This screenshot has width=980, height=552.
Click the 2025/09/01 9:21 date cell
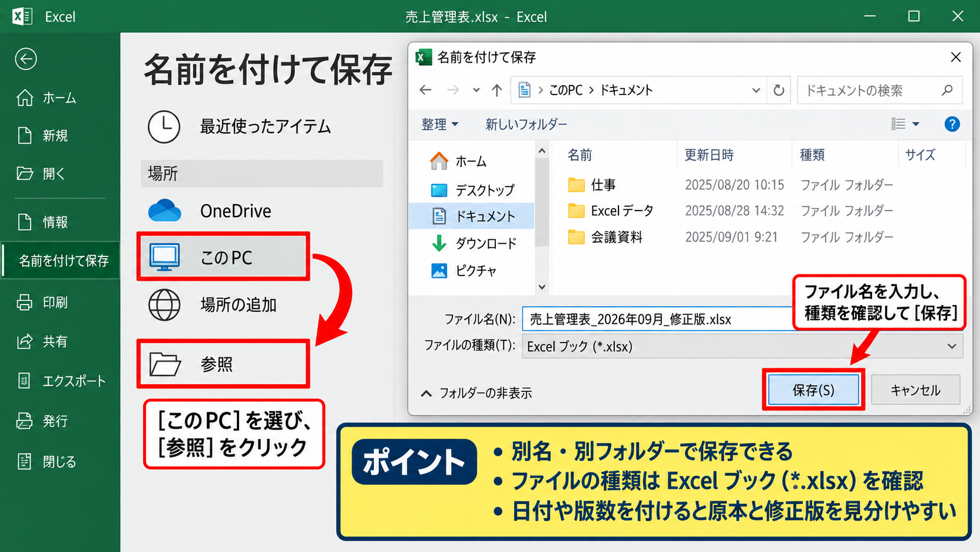pos(731,237)
